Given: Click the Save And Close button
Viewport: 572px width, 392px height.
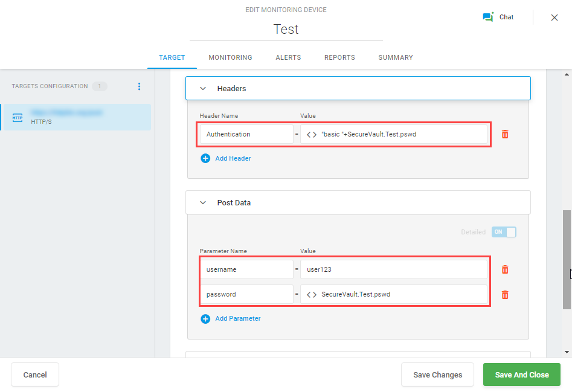Looking at the screenshot, I should [x=521, y=374].
